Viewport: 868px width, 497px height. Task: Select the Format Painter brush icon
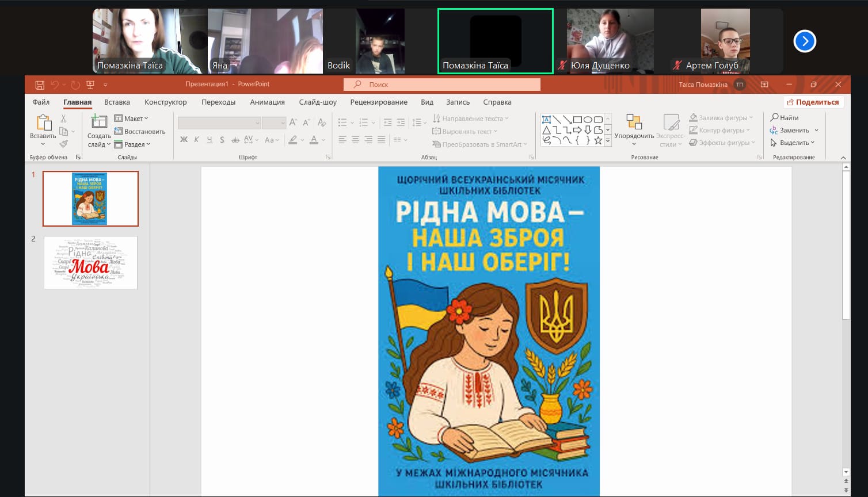coord(63,144)
